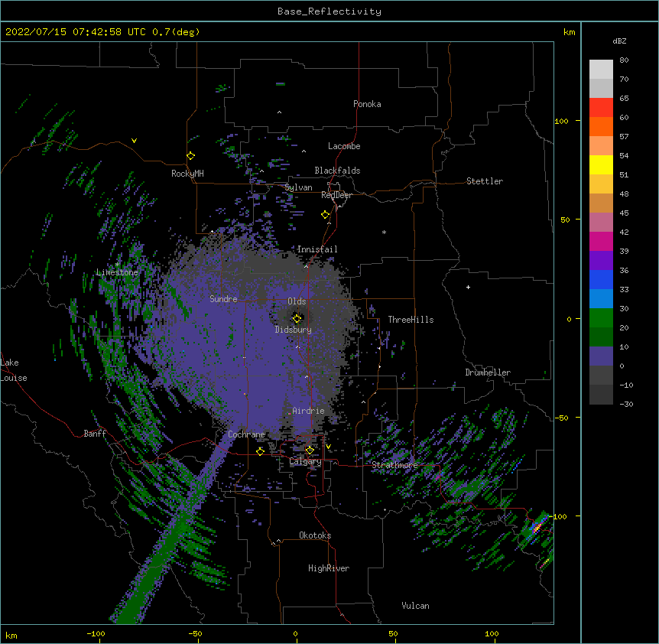Select the bright yellow 54 dBZ swatch
The width and height of the screenshot is (659, 644).
(x=601, y=164)
